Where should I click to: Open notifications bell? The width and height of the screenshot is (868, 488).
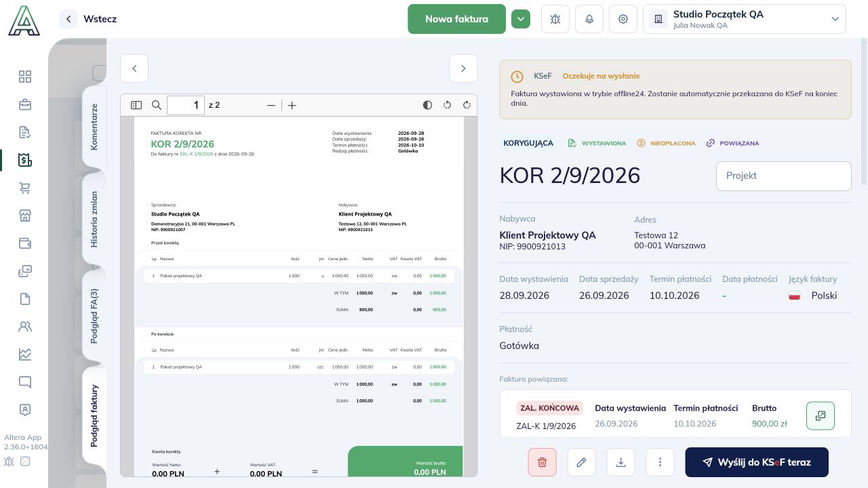pyautogui.click(x=589, y=19)
